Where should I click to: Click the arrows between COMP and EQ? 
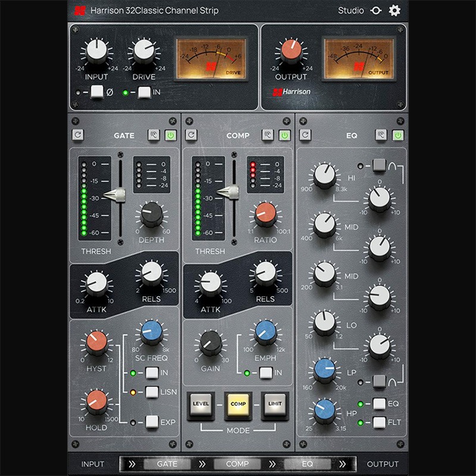pyautogui.click(x=273, y=464)
